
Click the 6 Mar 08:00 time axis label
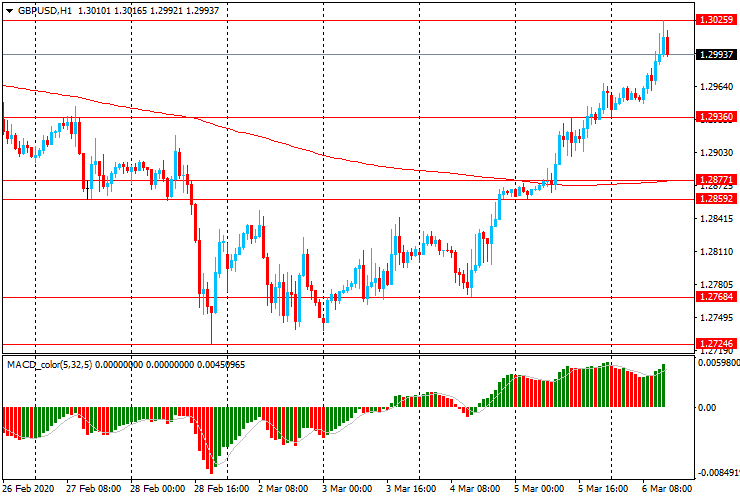point(666,490)
